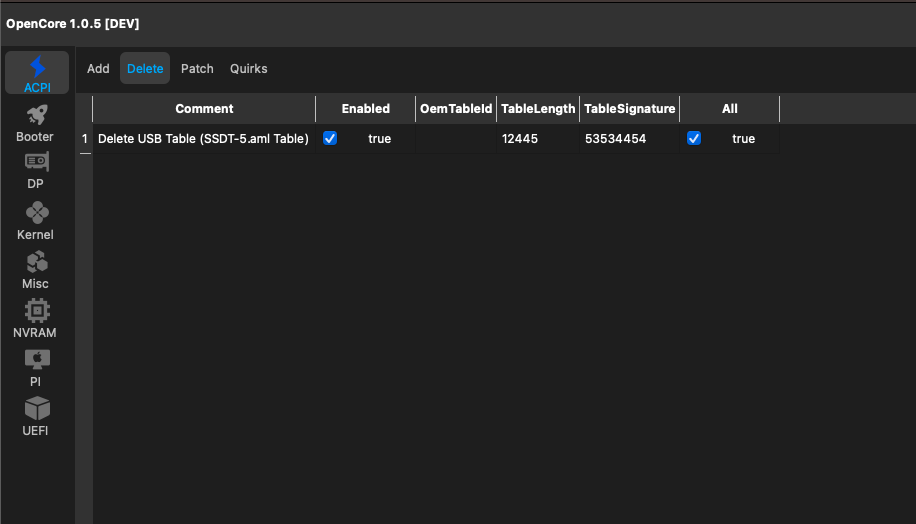This screenshot has width=916, height=524.
Task: Sort by the Comment column header
Action: [x=204, y=109]
